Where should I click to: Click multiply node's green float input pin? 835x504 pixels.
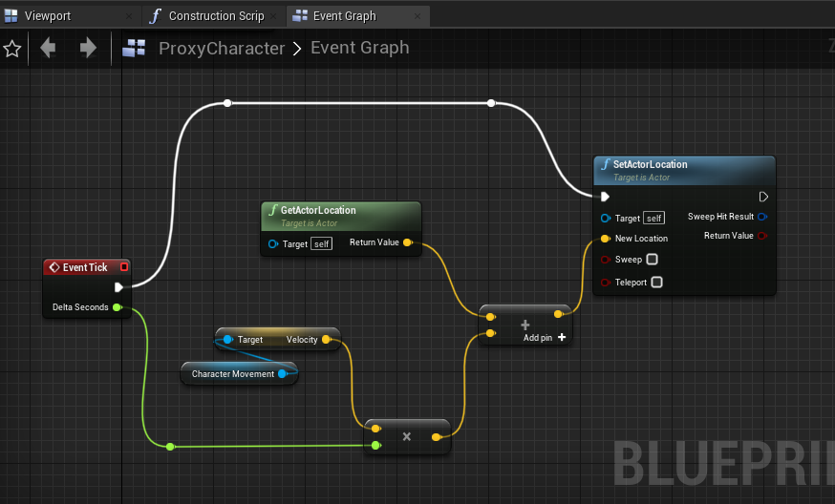pyautogui.click(x=376, y=446)
